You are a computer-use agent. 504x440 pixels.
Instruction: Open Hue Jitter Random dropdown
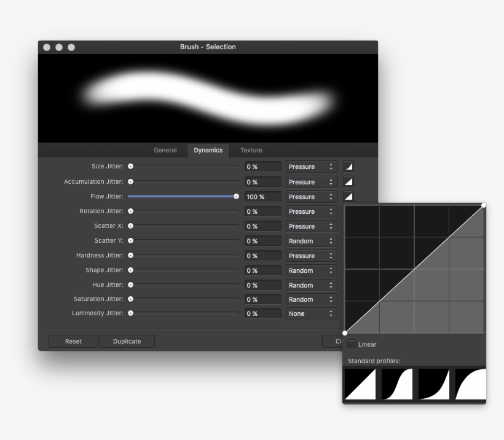point(311,285)
